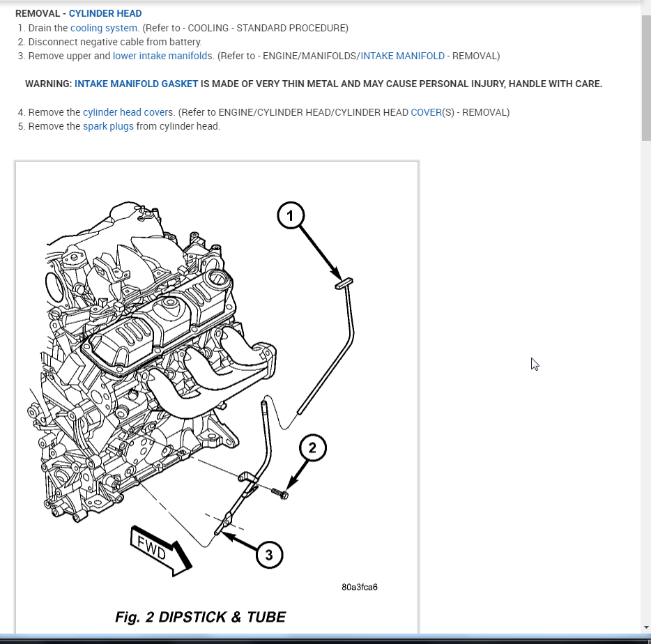Click the scrollbar down arrow

tap(646, 627)
